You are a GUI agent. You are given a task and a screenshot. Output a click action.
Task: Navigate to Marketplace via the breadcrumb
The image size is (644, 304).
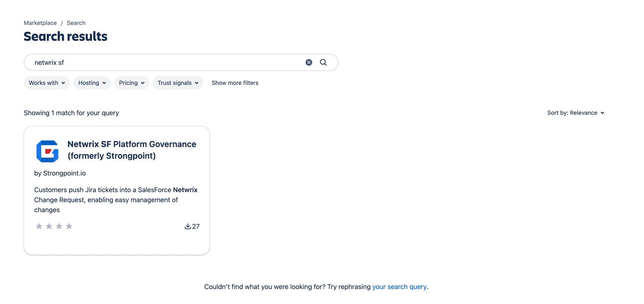(40, 23)
